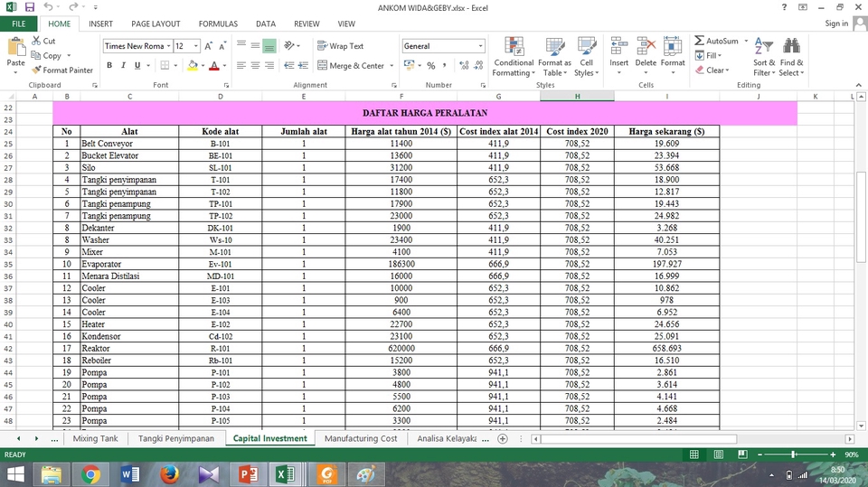The height and width of the screenshot is (487, 868).
Task: Open Find & Select binoculars
Action: coord(791,56)
